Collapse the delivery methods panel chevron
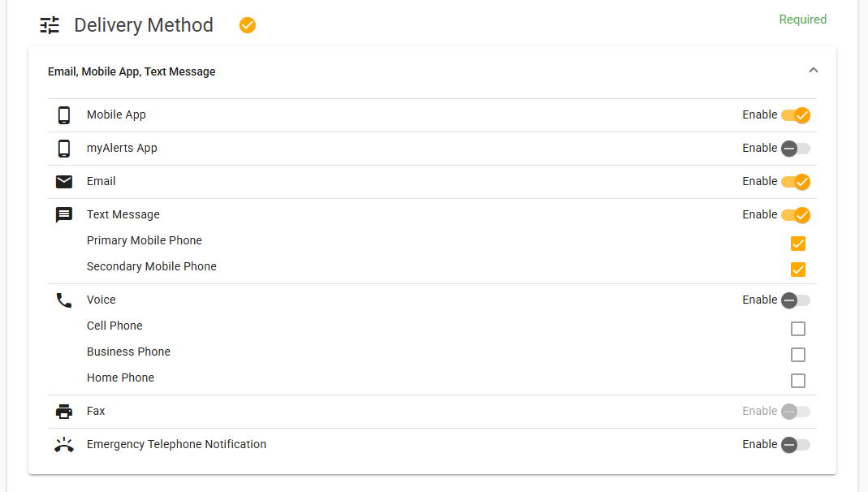 (x=814, y=71)
